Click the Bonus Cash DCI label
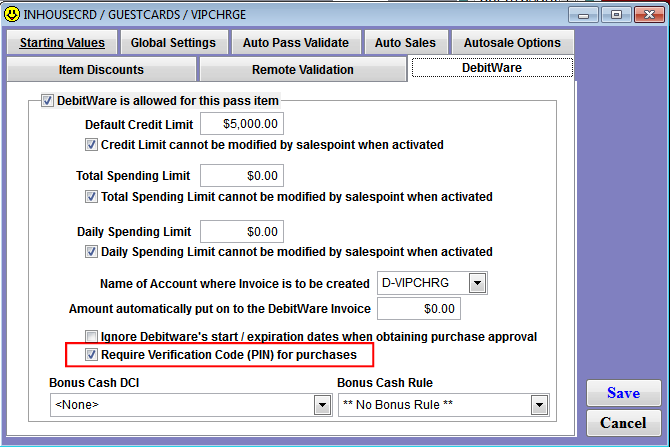 tap(94, 382)
